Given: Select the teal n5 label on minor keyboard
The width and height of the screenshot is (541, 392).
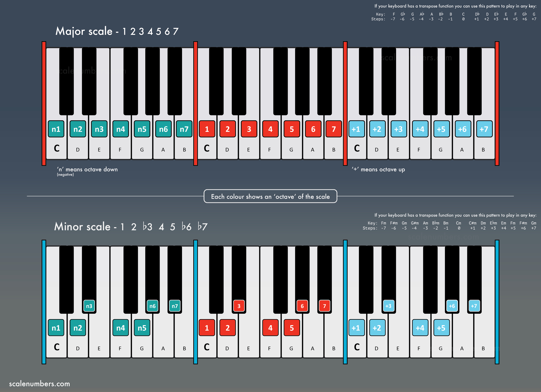Looking at the screenshot, I should (x=142, y=328).
